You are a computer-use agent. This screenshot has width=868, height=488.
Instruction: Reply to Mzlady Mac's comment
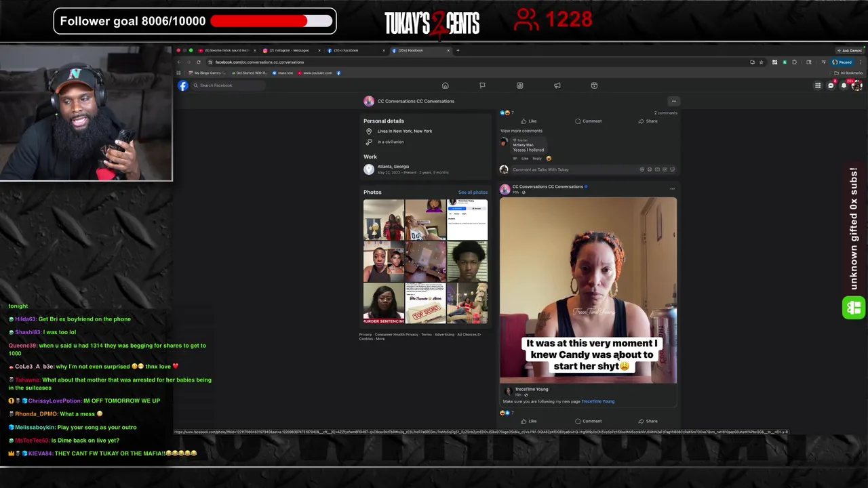(537, 159)
